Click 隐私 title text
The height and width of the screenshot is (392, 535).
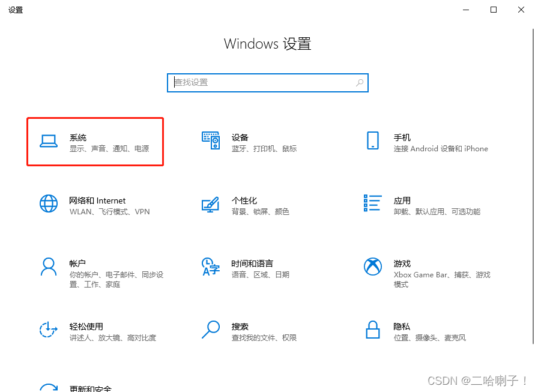tap(402, 327)
